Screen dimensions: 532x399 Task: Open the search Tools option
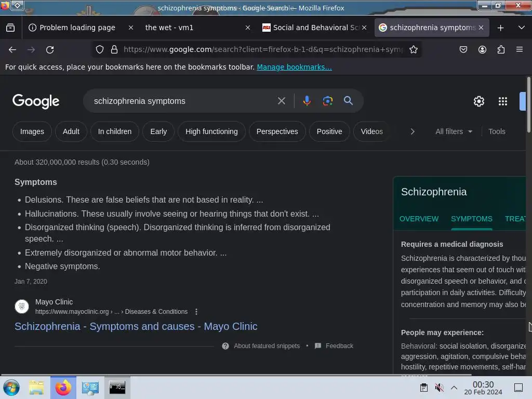click(x=497, y=131)
